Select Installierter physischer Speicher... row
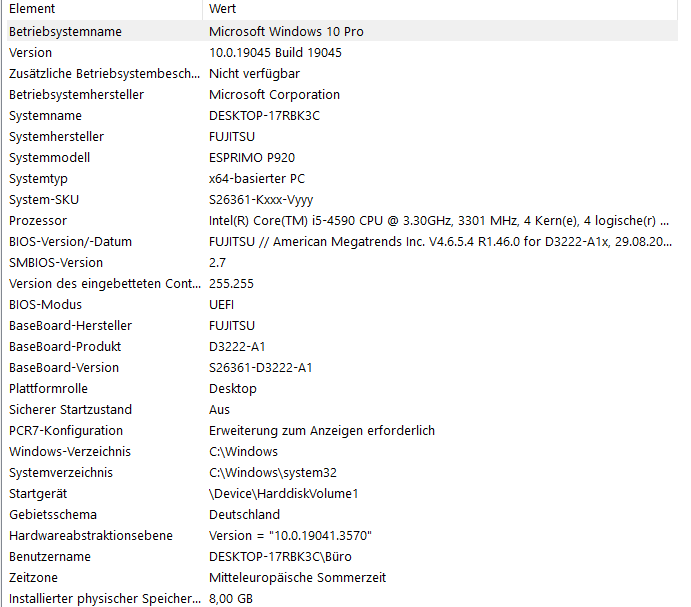The height and width of the screenshot is (607, 691). 342,599
